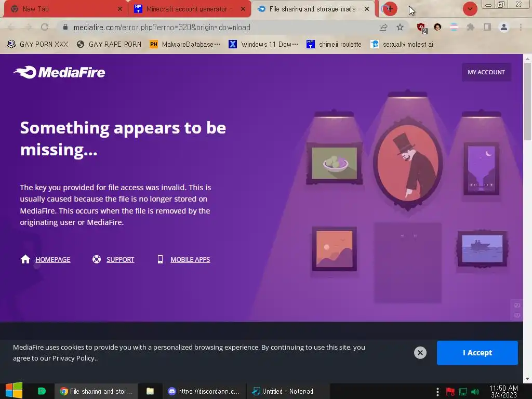Bookmark this page with the star icon
532x399 pixels.
pos(400,27)
